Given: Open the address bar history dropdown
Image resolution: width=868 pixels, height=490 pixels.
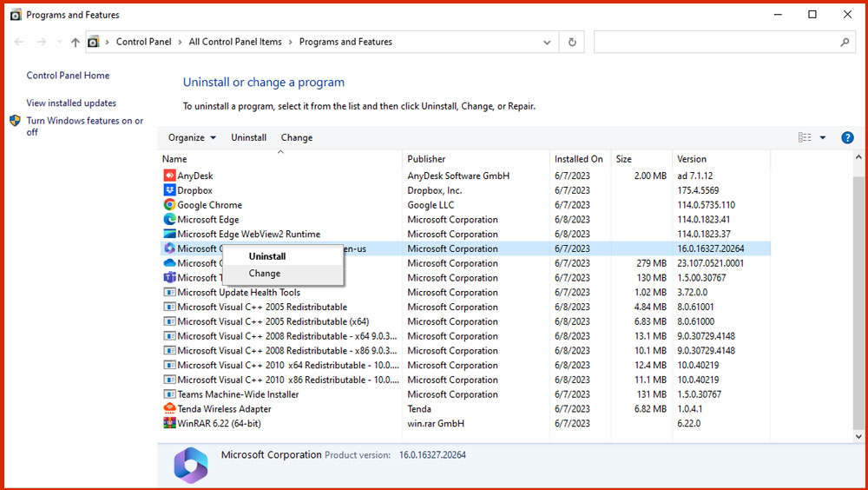Looking at the screenshot, I should pos(546,42).
